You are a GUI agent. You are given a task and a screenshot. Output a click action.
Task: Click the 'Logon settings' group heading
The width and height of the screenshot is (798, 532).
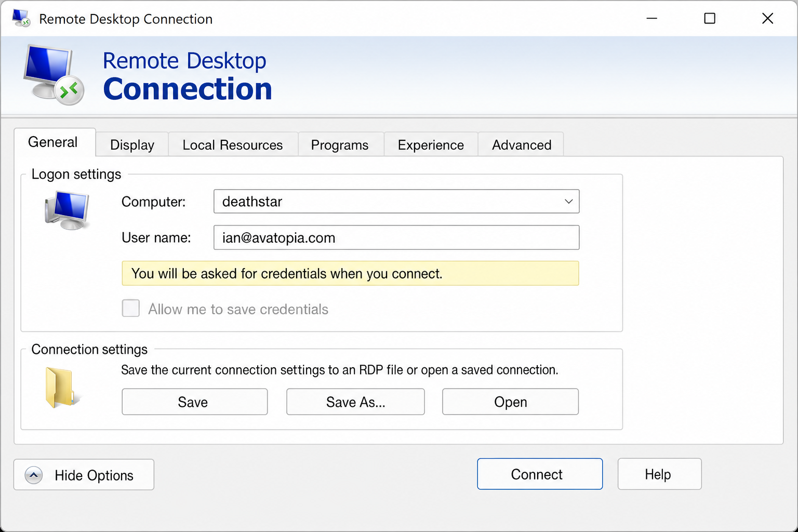tap(76, 174)
